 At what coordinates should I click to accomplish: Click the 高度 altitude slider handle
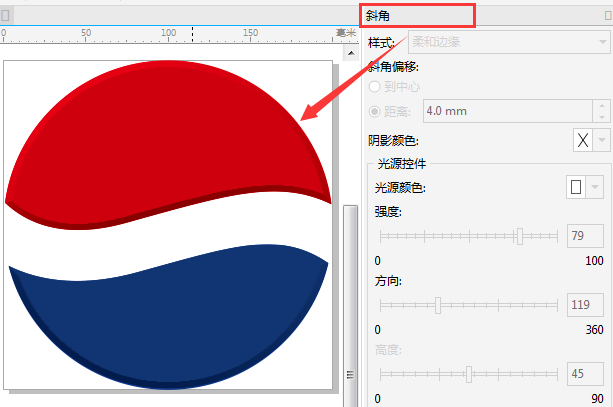(x=469, y=374)
